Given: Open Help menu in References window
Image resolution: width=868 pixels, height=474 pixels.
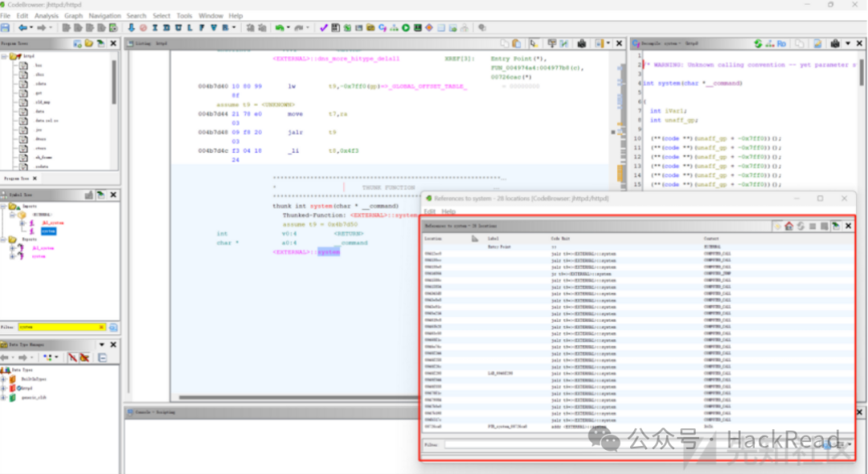Looking at the screenshot, I should pos(448,212).
